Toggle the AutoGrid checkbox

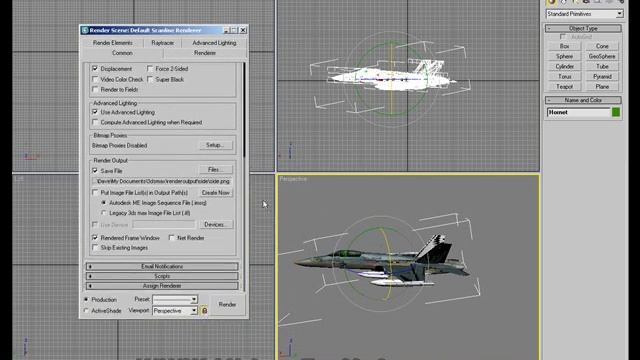tap(563, 37)
